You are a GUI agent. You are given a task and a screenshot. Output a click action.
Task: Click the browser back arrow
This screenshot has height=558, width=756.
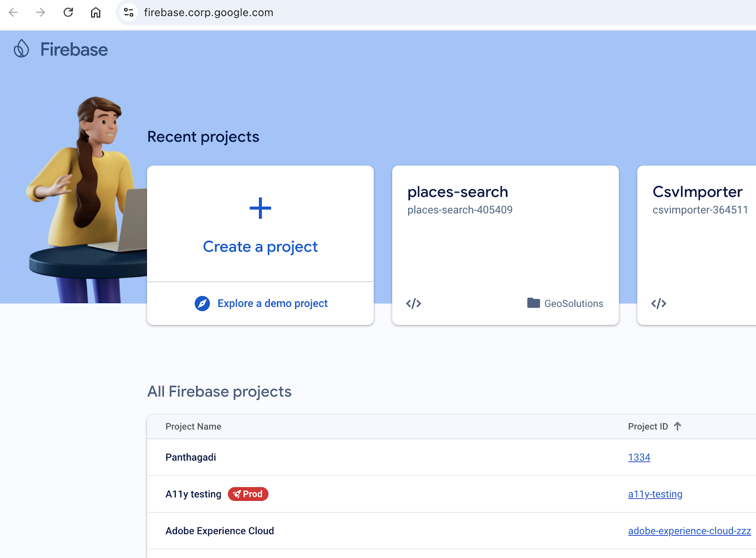pyautogui.click(x=13, y=12)
